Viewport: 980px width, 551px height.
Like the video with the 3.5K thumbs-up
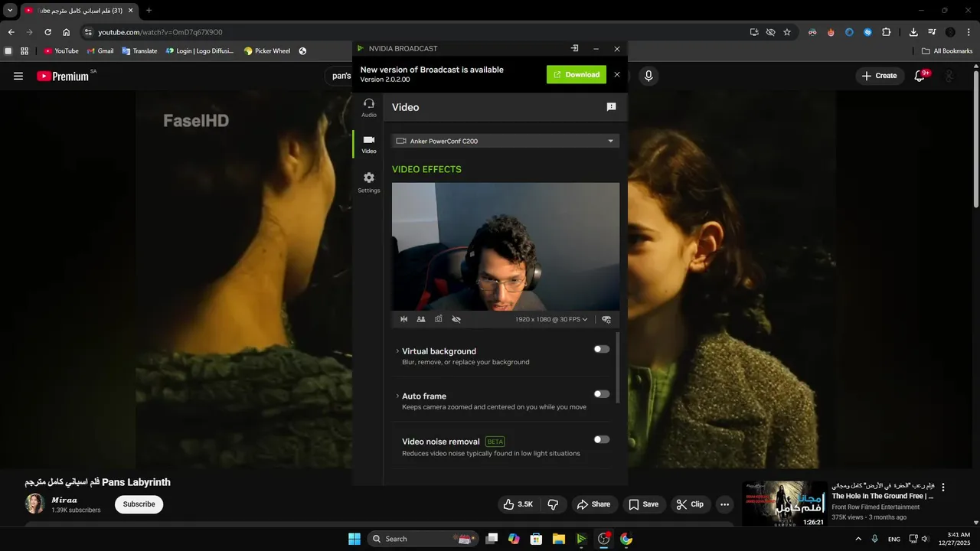click(518, 504)
